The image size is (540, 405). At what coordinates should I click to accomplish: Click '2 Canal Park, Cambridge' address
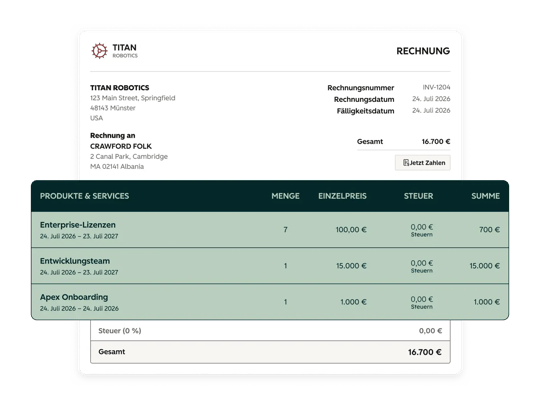click(x=129, y=156)
